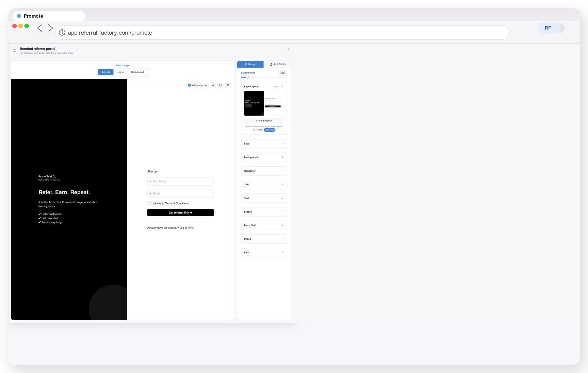Click the eye preview icon

pyautogui.click(x=228, y=85)
